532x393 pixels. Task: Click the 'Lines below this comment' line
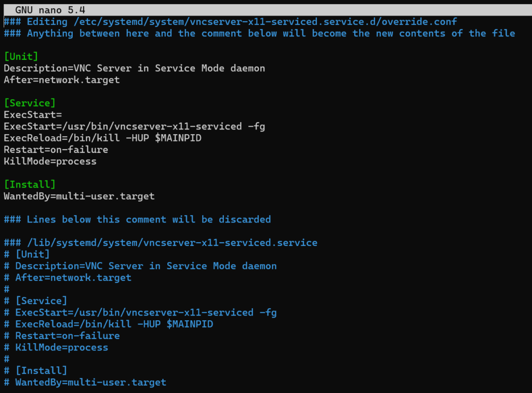tap(137, 219)
